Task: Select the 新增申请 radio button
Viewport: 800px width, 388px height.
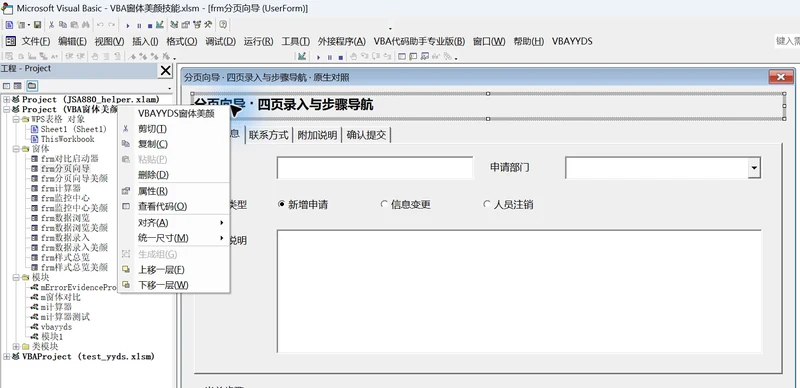Action: pyautogui.click(x=302, y=205)
